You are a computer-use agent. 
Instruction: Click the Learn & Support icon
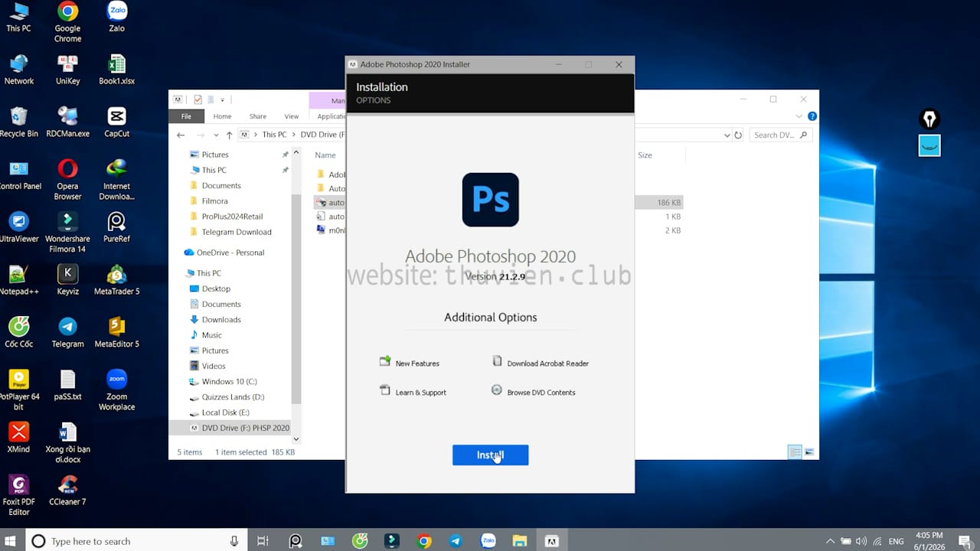[385, 391]
